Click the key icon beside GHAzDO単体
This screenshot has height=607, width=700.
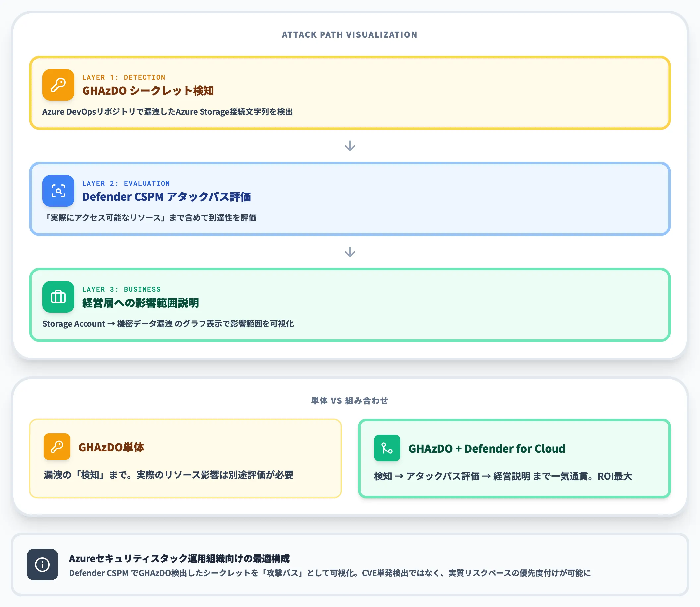[x=57, y=446]
